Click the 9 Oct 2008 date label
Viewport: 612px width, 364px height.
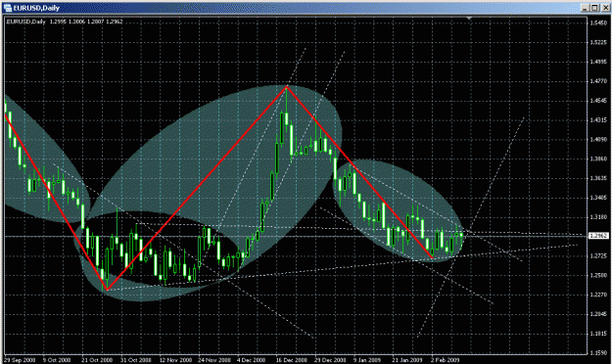(x=57, y=360)
